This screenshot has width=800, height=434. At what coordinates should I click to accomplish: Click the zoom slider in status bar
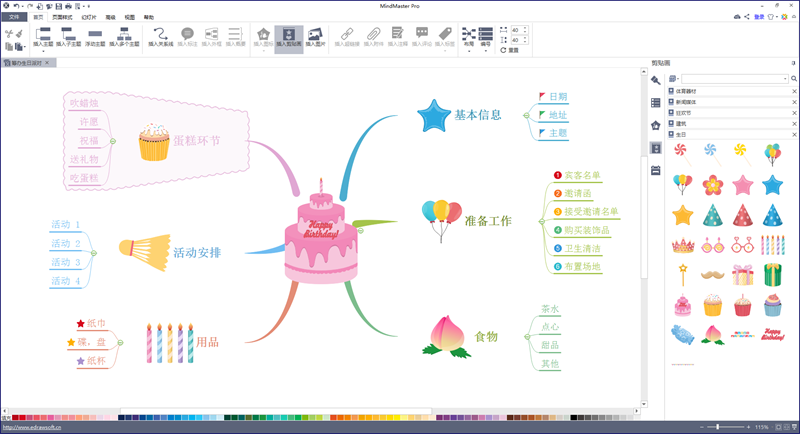(718, 427)
